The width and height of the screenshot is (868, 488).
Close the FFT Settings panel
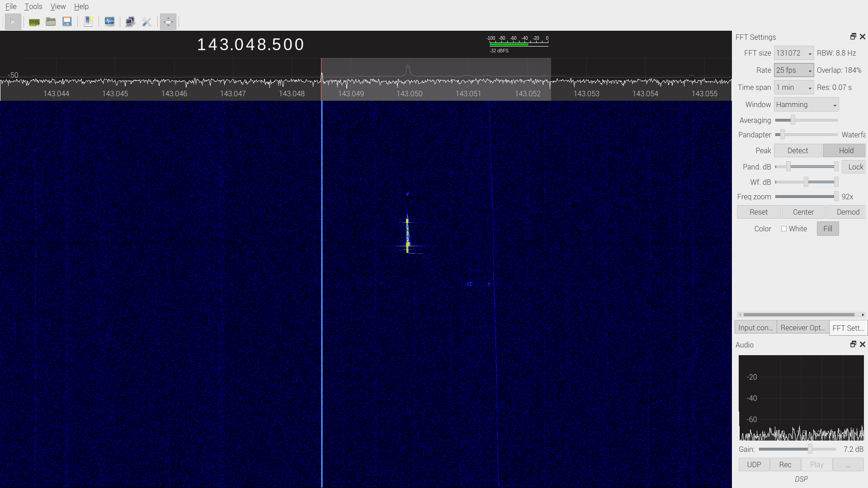coord(863,37)
